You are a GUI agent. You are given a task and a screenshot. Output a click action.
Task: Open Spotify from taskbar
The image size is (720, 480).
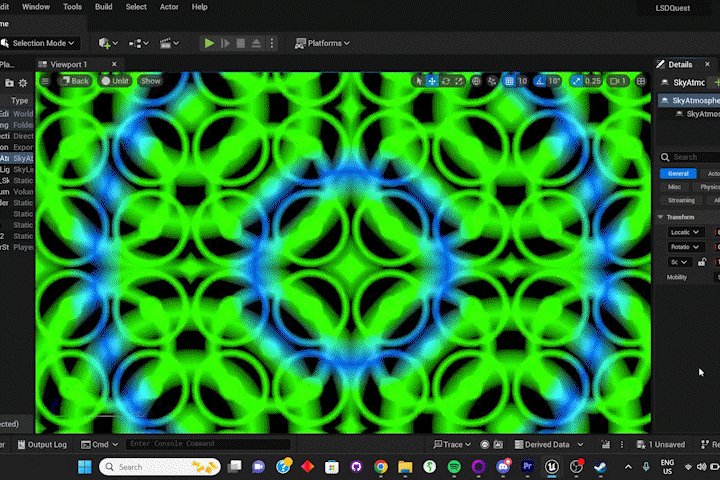click(454, 467)
